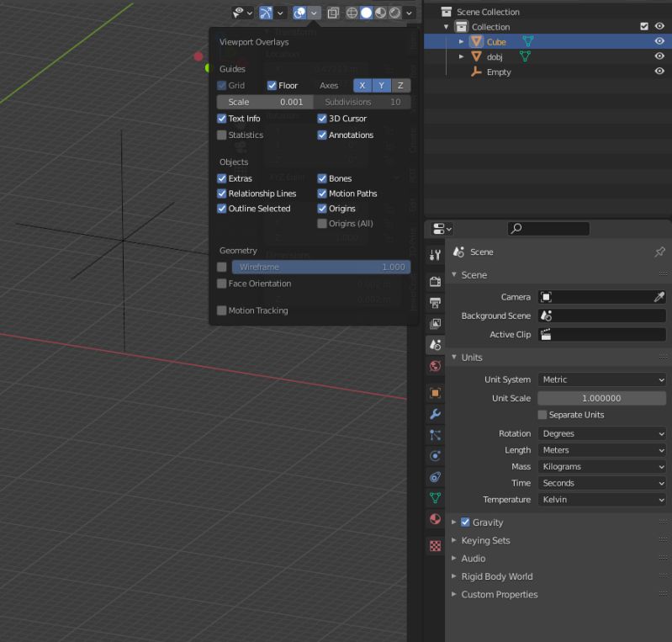Viewport: 672px width, 642px height.
Task: Toggle the Y axis overlay button
Action: 382,85
